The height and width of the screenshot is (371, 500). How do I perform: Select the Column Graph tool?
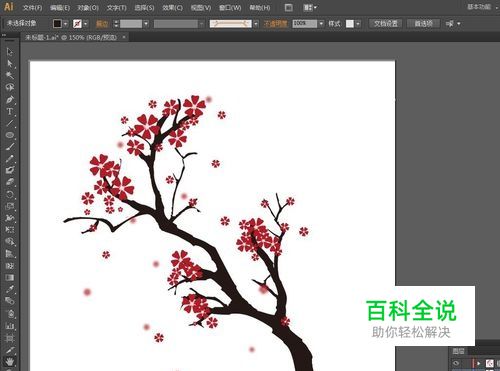click(x=10, y=325)
